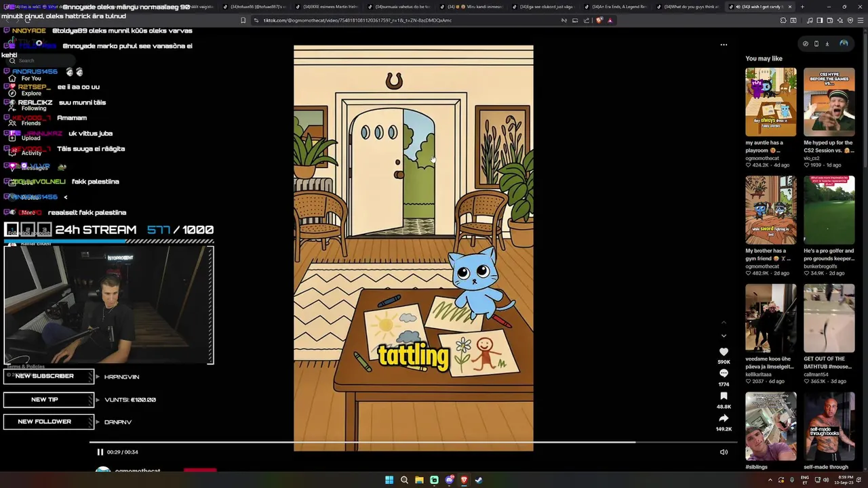The height and width of the screenshot is (488, 868).
Task: Open 'GET OUT OF THE BATHTUB' video
Action: [x=829, y=318]
